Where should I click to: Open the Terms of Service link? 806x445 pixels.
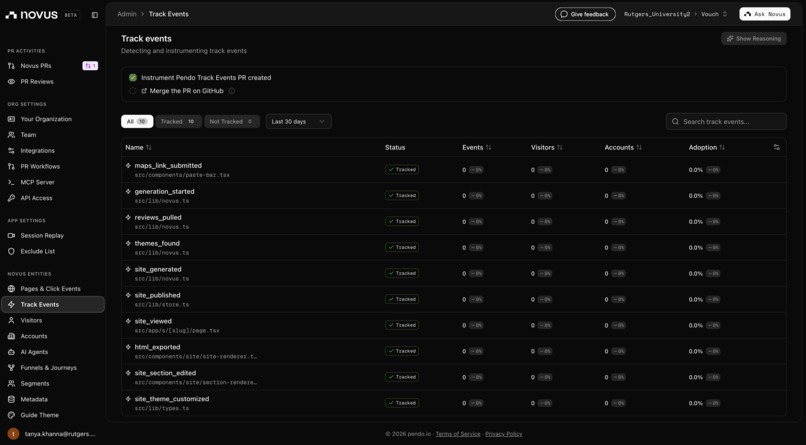(x=457, y=434)
